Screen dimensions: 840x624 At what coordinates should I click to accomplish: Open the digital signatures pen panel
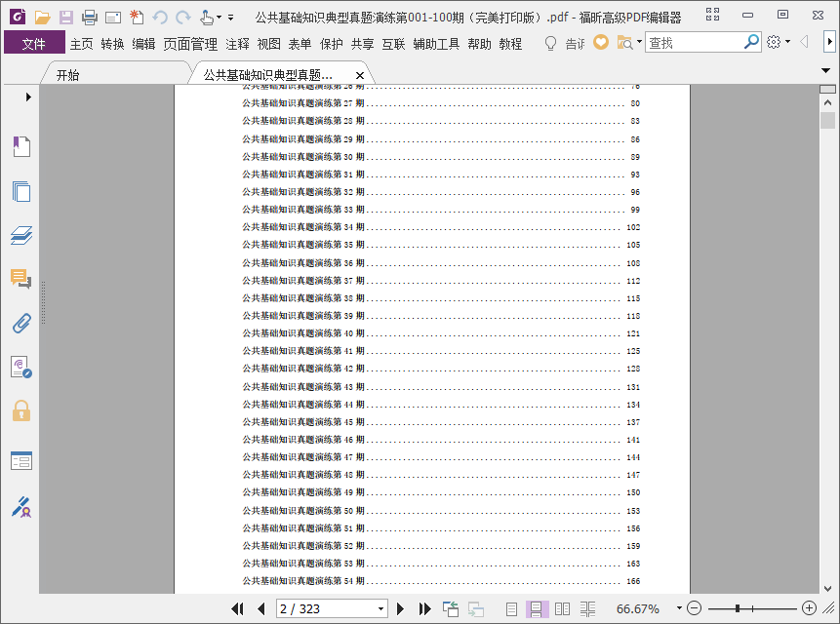click(21, 507)
